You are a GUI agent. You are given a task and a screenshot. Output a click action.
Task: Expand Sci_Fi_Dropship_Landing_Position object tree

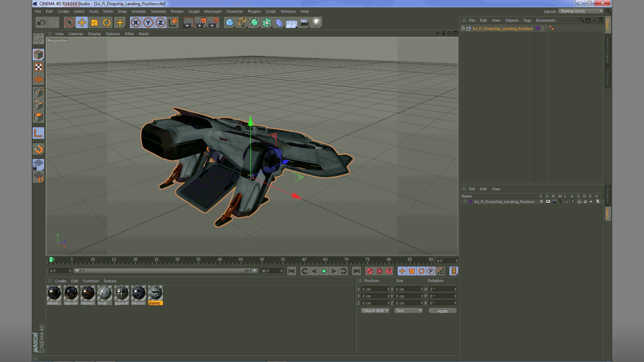(x=463, y=29)
